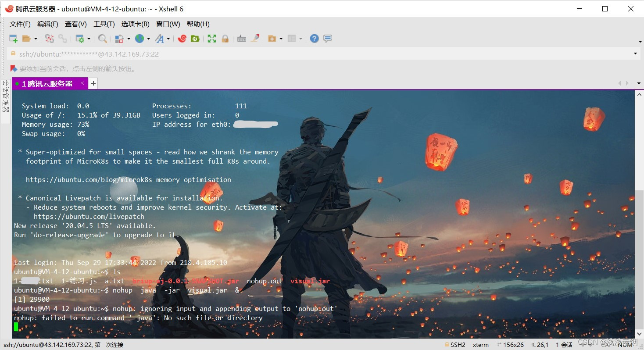The height and width of the screenshot is (350, 644).
Task: Click SSH2 indicator in status bar
Action: (455, 345)
